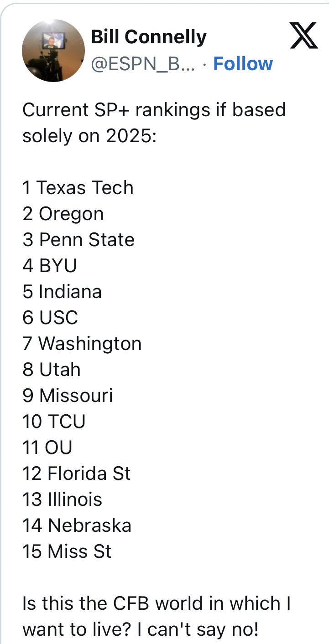Screen dimensions: 329x644
Task: Click the "Current SP+ rankings" intro text
Action: [x=154, y=123]
